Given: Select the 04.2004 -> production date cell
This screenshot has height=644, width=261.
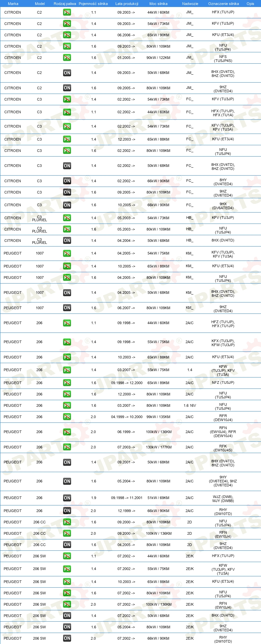Looking at the screenshot, I should pos(126,241).
